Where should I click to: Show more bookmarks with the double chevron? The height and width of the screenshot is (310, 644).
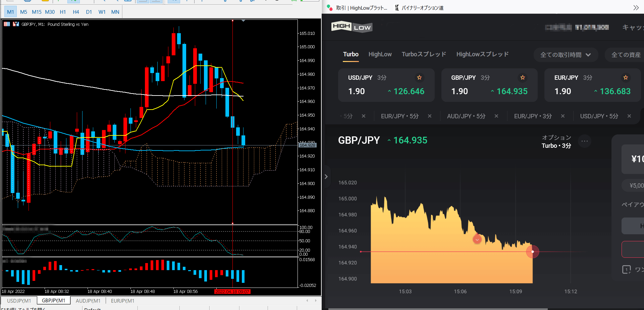[636, 8]
